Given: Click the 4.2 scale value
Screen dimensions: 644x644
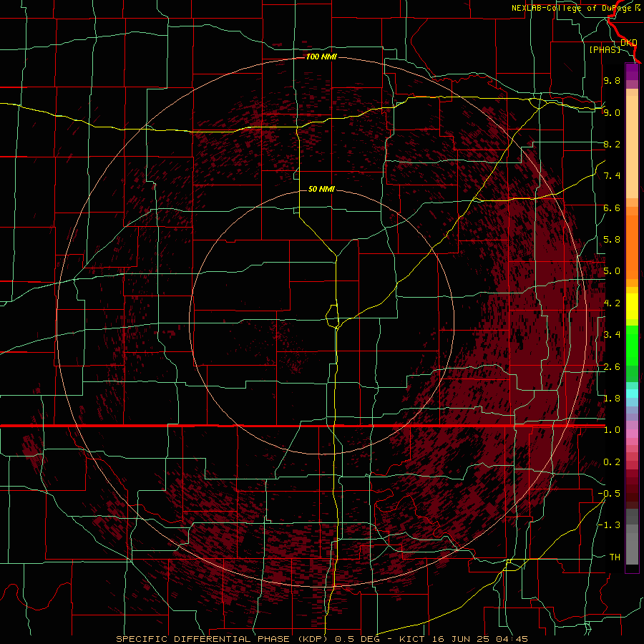Looking at the screenshot, I should (612, 303).
